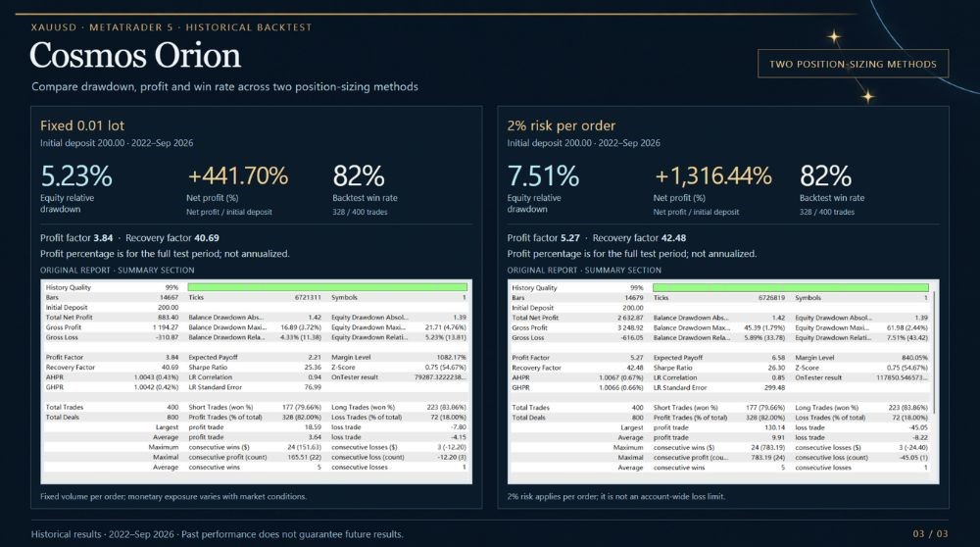Click Bars value 14667
Image resolution: width=980 pixels, height=547 pixels.
point(169,298)
